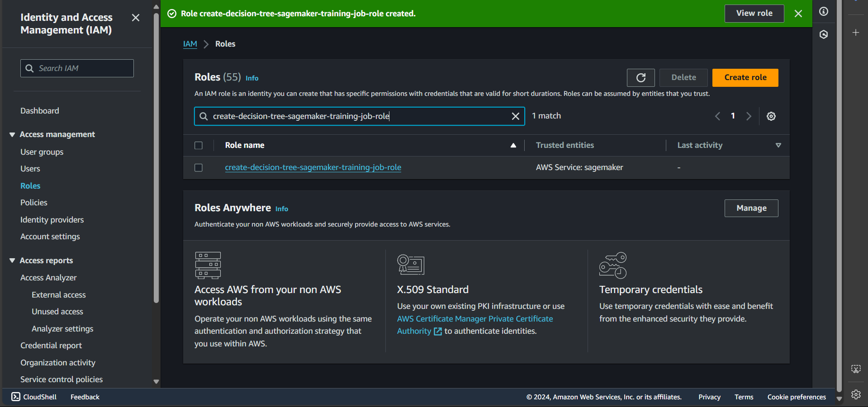This screenshot has width=868, height=407.
Task: Collapse the Access reports section
Action: point(12,260)
